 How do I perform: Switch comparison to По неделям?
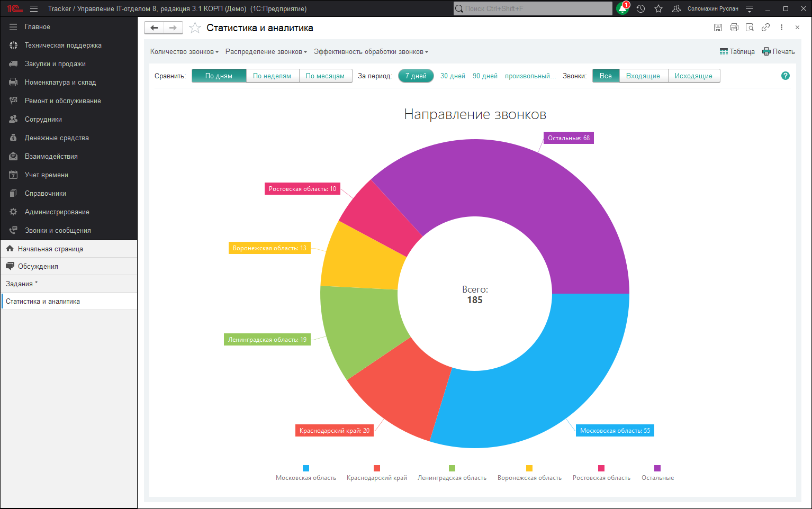coord(272,76)
